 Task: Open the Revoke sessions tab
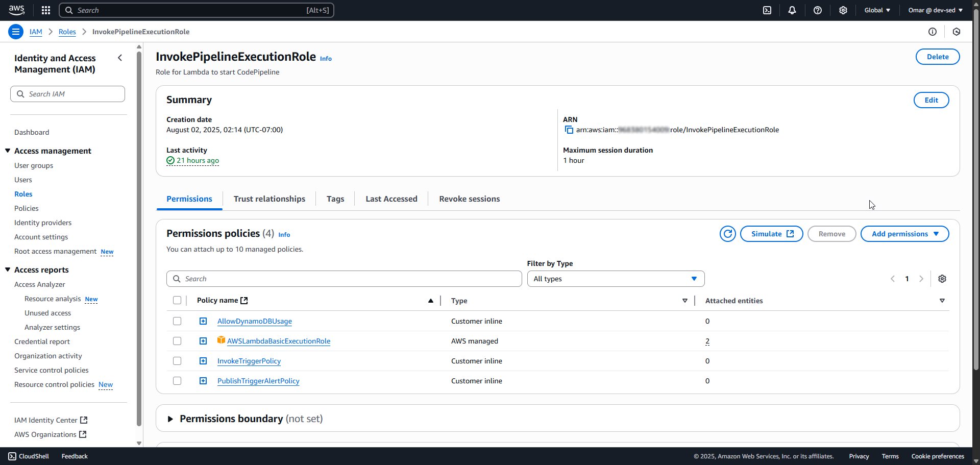pyautogui.click(x=470, y=199)
